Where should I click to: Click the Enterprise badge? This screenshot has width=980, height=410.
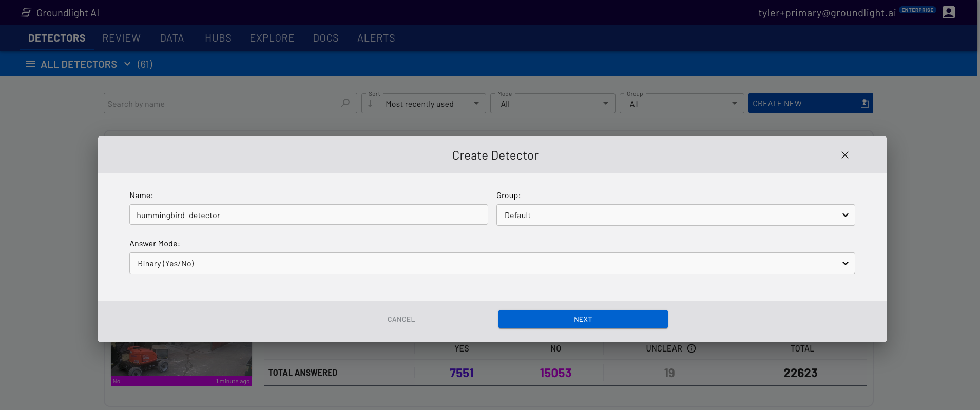917,10
